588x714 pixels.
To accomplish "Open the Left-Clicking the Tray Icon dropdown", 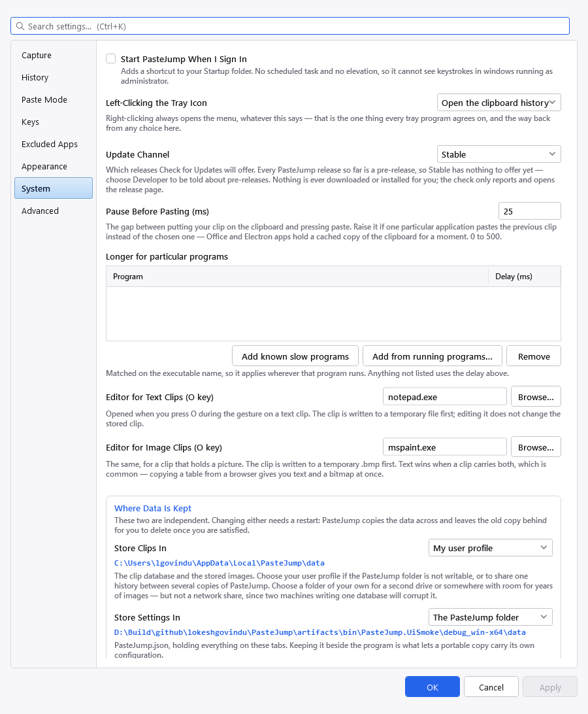I will (498, 103).
